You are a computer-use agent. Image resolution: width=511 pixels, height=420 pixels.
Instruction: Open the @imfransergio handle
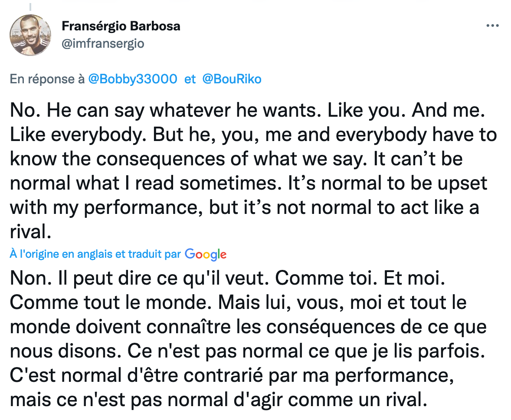point(103,43)
